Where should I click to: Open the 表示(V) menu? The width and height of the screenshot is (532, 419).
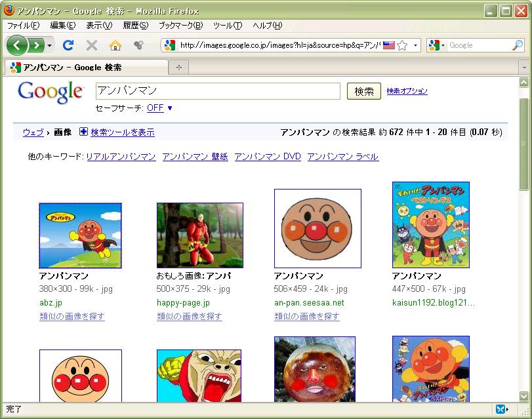click(99, 26)
